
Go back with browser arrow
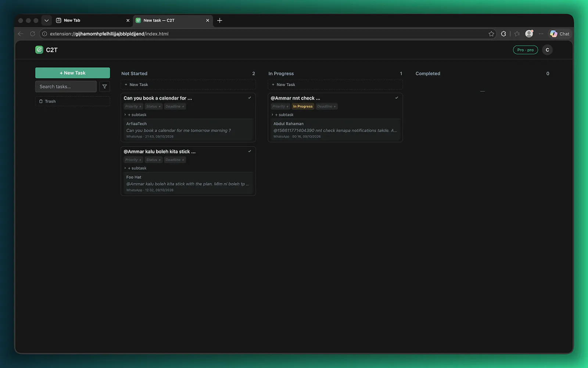click(21, 34)
